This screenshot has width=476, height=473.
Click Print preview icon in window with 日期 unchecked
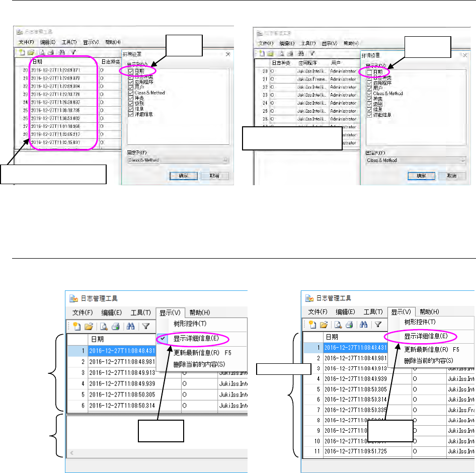pyautogui.click(x=281, y=53)
